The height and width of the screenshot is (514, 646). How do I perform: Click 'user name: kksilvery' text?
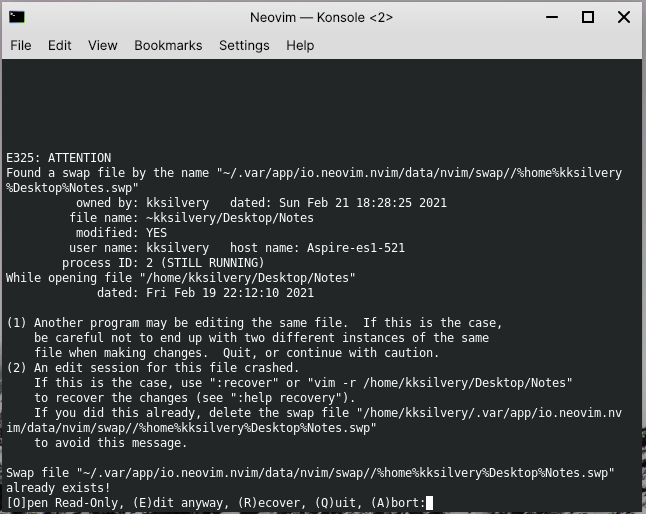[x=139, y=248]
